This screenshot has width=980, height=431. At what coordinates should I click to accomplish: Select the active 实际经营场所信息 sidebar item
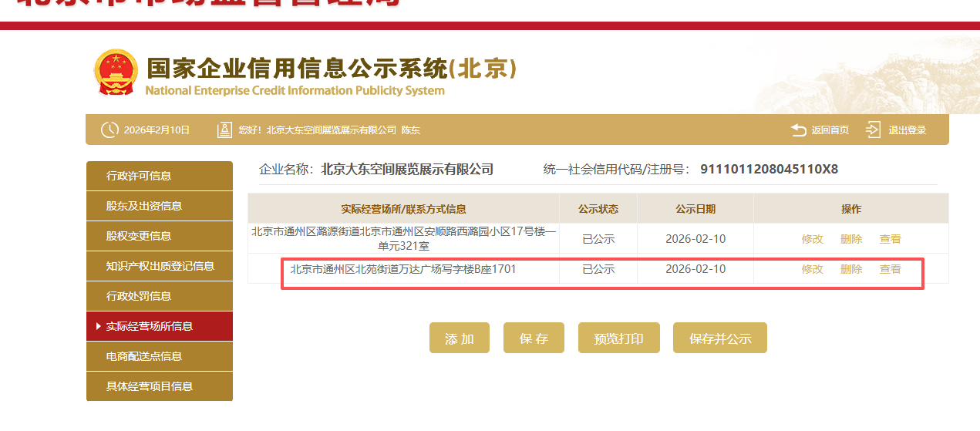point(160,326)
